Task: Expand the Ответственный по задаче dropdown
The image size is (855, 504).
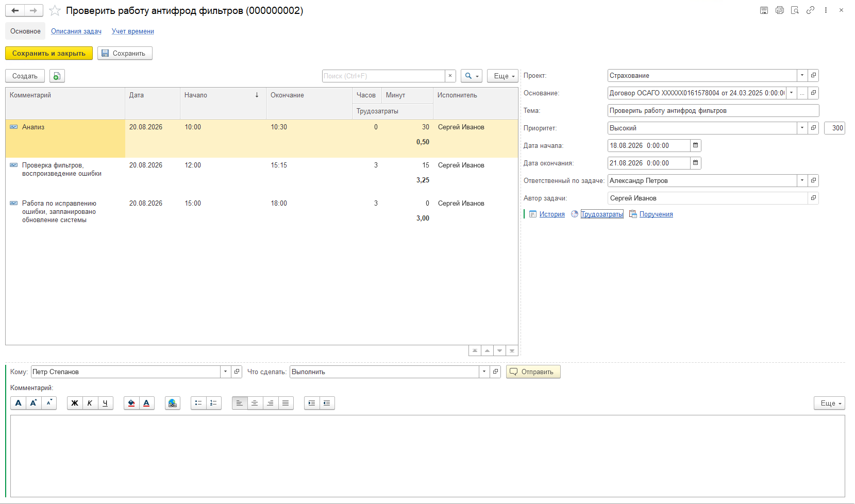Action: [x=802, y=180]
